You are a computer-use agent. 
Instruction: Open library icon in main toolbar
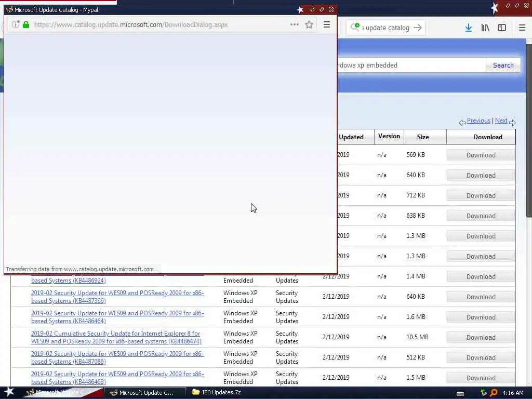[485, 28]
